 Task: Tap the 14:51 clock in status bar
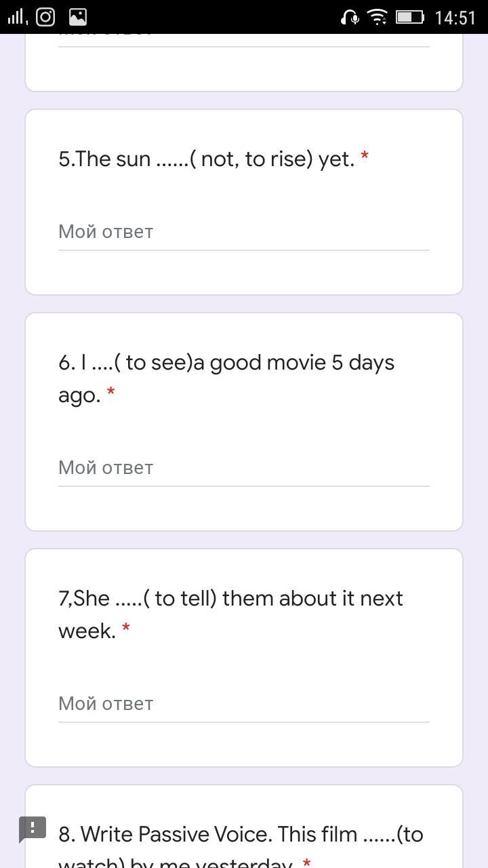[455, 17]
